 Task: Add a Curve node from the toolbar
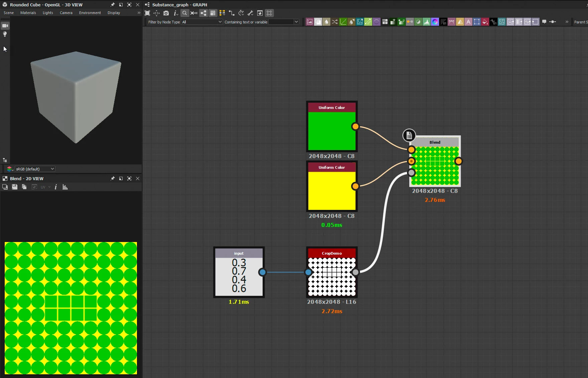[x=343, y=22]
